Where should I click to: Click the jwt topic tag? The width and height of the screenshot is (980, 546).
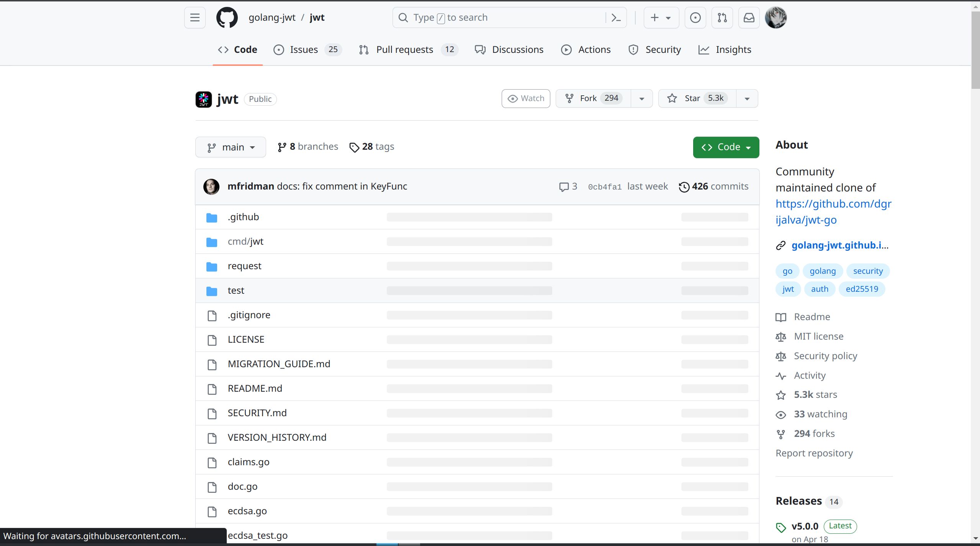tap(788, 289)
